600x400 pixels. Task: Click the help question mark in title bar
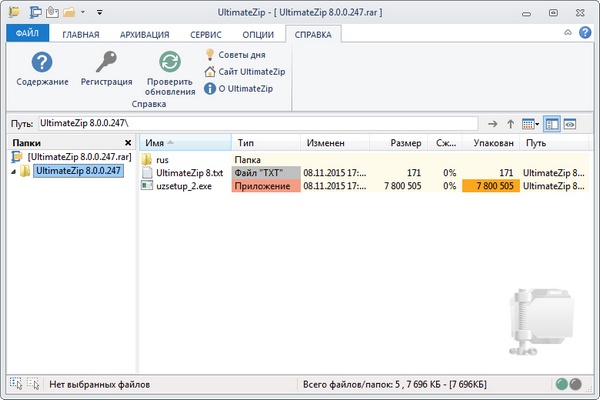(585, 32)
